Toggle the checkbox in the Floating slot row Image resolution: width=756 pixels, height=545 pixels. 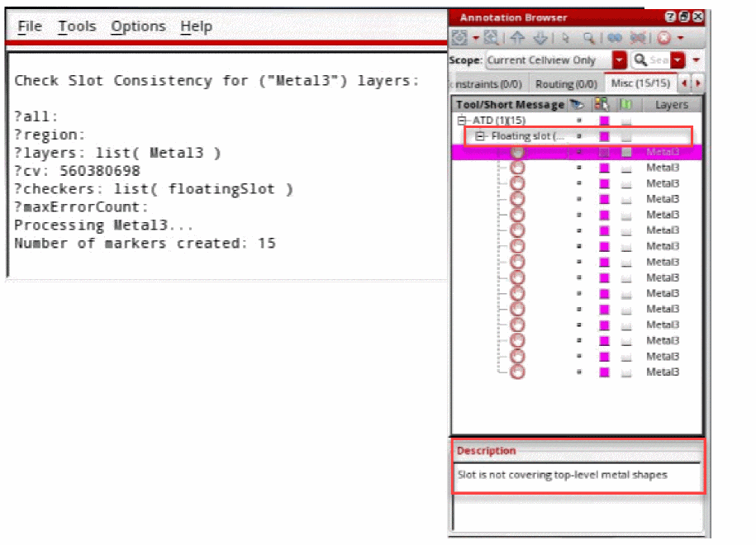[625, 137]
